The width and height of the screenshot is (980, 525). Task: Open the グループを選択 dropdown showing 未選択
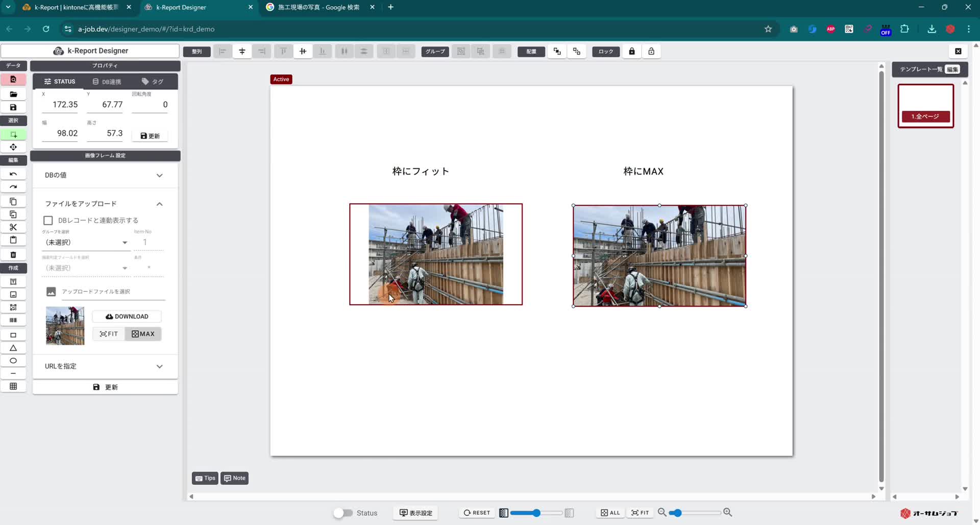point(86,242)
